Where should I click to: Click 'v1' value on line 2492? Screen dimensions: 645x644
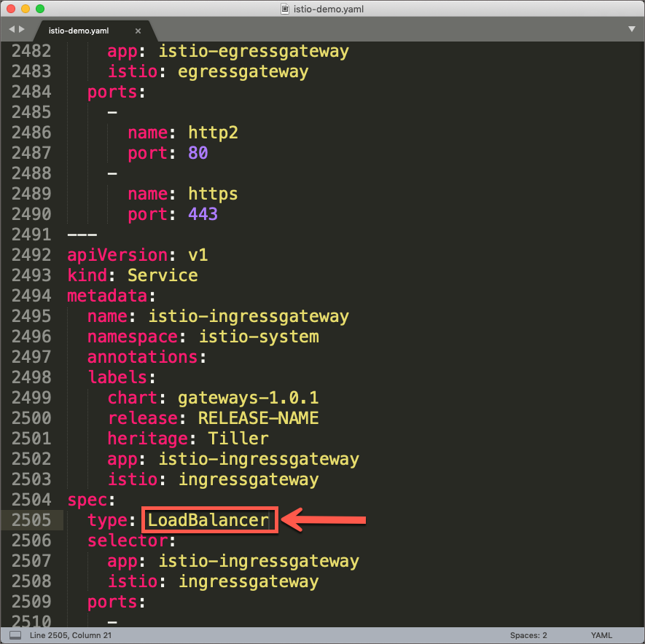tap(198, 255)
